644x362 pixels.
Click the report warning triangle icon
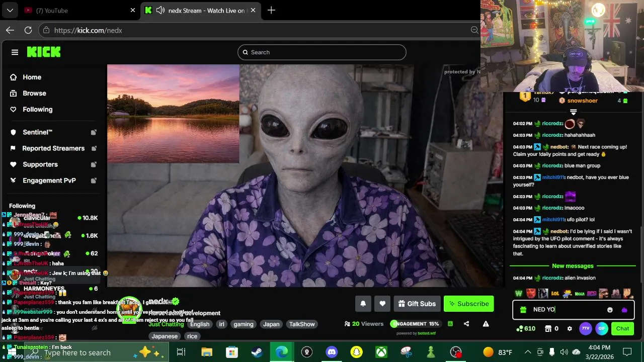pos(486,324)
